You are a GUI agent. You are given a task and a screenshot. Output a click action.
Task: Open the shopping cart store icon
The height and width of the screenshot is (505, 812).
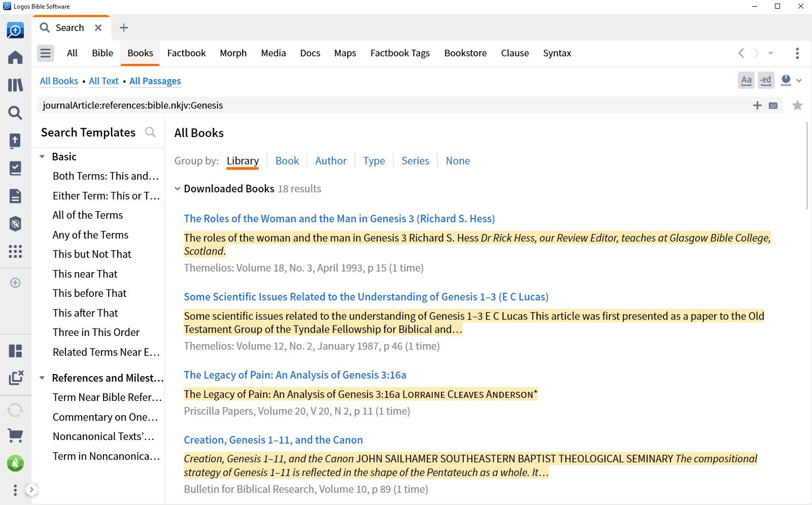15,435
